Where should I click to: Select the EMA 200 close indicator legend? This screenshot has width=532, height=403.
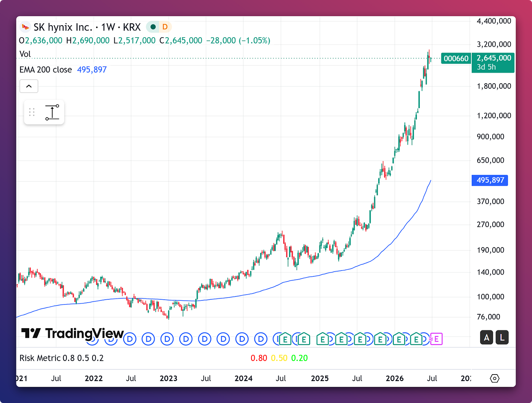click(46, 70)
